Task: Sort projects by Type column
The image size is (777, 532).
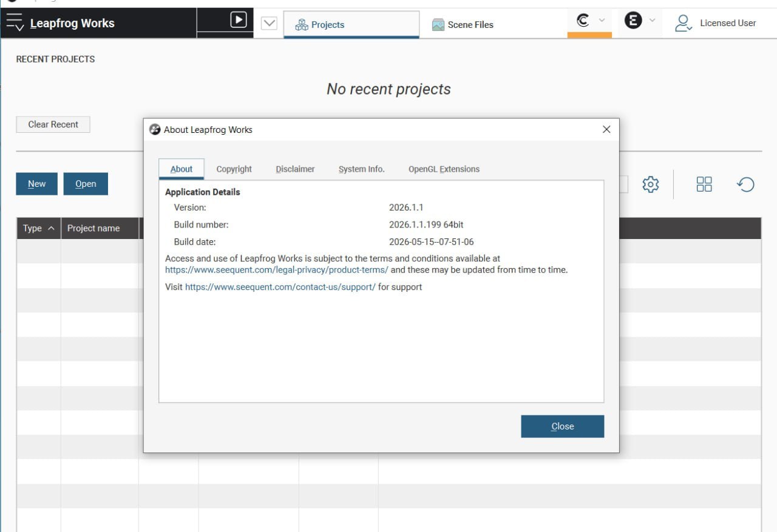Action: (39, 228)
